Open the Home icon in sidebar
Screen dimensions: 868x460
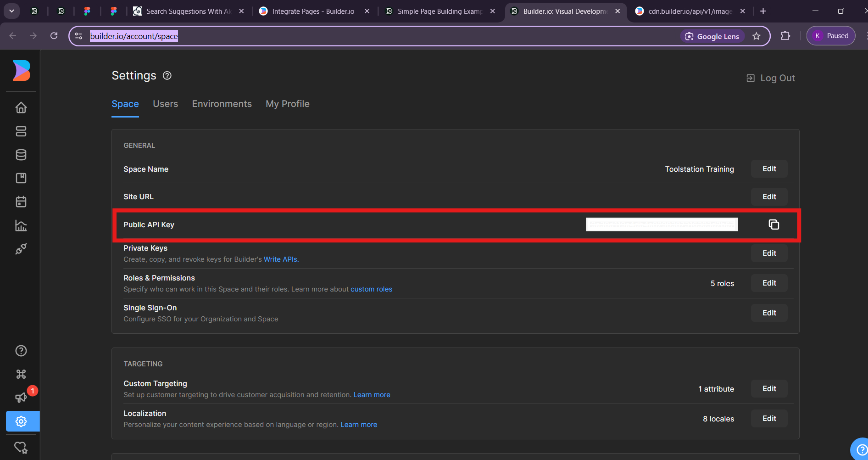click(21, 108)
